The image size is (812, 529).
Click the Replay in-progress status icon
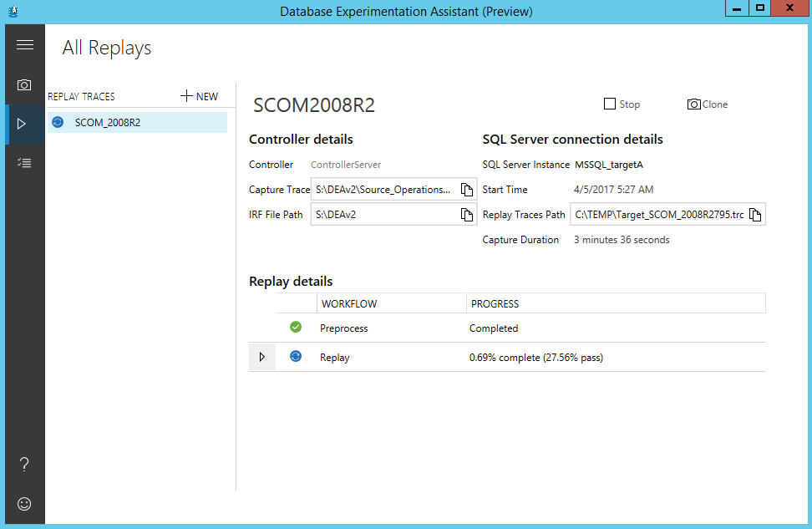click(x=296, y=357)
